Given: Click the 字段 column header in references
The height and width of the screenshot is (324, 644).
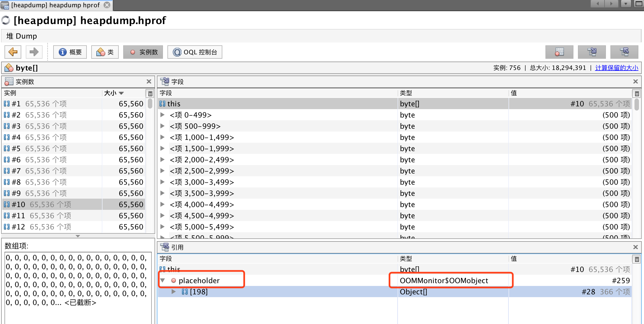Looking at the screenshot, I should click(x=278, y=259).
